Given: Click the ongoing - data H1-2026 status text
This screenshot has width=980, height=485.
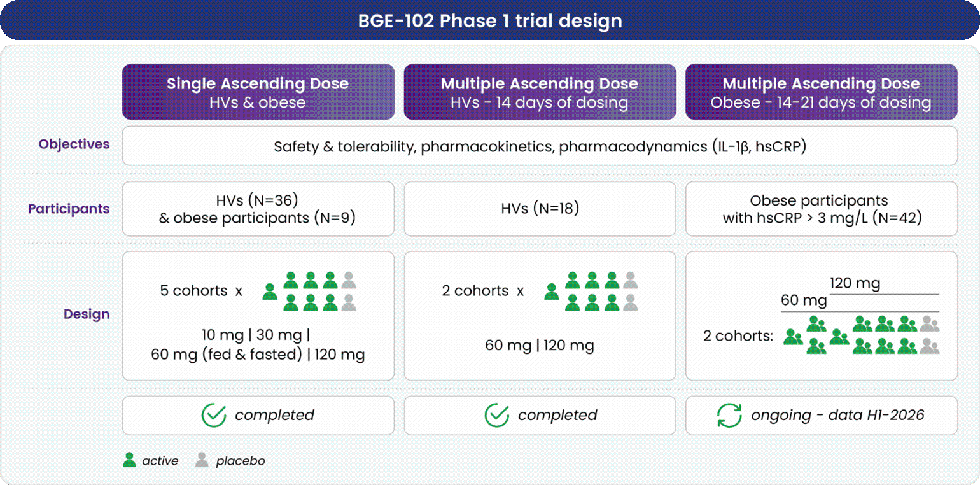Looking at the screenshot, I should click(837, 416).
